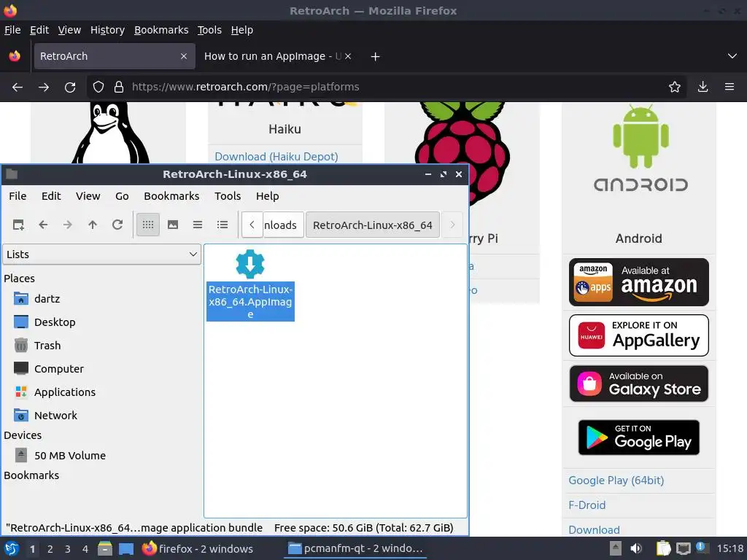Reload the RetroArch web page

(70, 87)
